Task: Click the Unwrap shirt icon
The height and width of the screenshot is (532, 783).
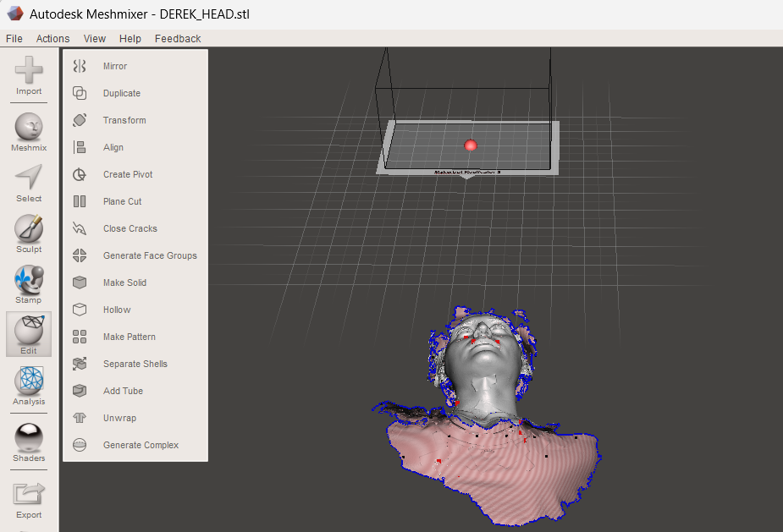Action: [x=80, y=418]
